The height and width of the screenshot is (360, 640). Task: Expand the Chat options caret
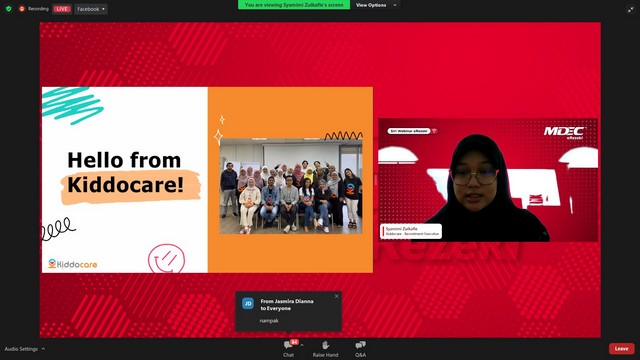tap(302, 345)
